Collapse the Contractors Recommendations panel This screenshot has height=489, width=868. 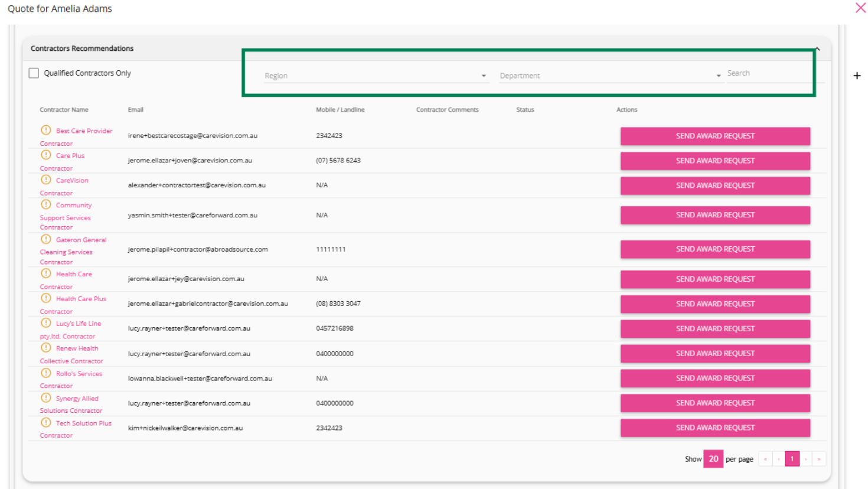click(818, 49)
